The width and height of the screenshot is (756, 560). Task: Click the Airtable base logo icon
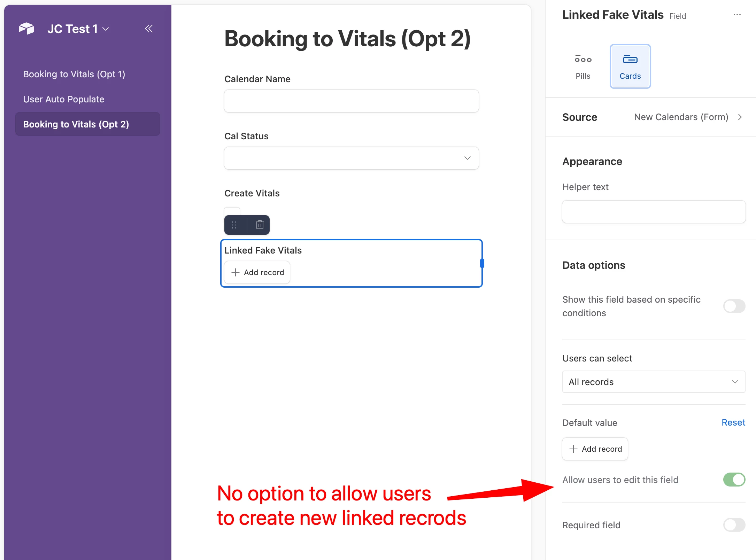tap(26, 29)
